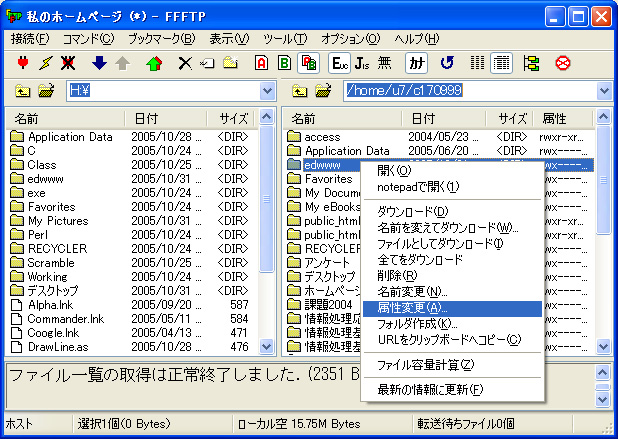This screenshot has width=618, height=439.
Task: Choose 名前変更(N) in context menu
Action: pos(452,292)
